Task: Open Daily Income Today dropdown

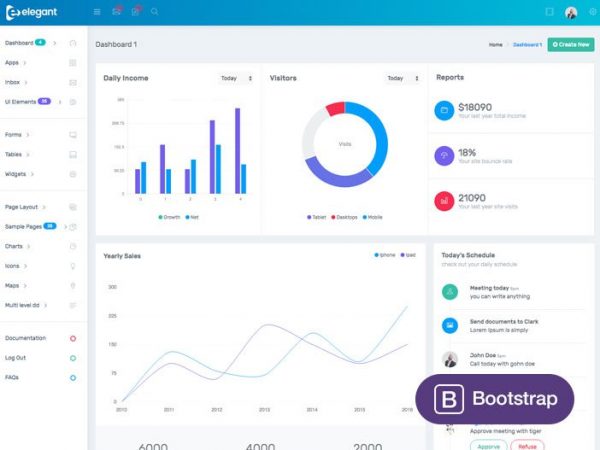Action: 236,78
